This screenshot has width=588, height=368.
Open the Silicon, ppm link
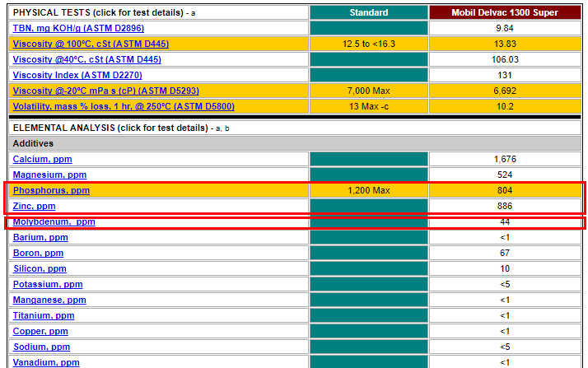pos(40,268)
